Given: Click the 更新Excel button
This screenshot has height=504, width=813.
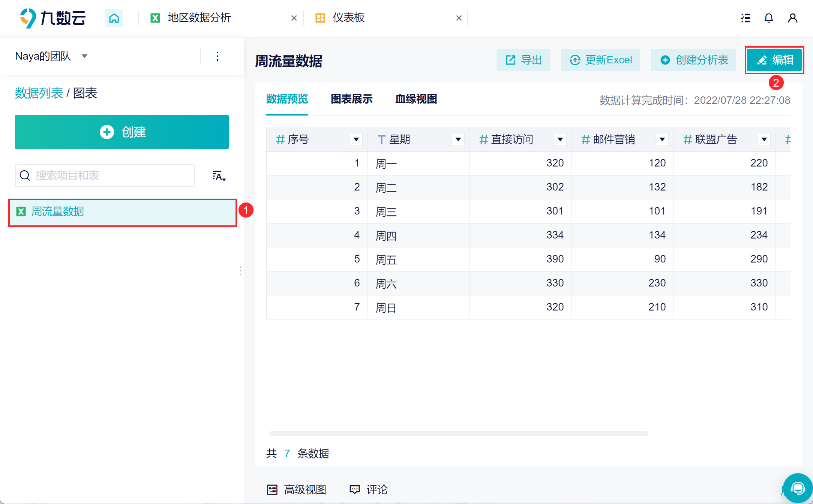Looking at the screenshot, I should tap(600, 60).
